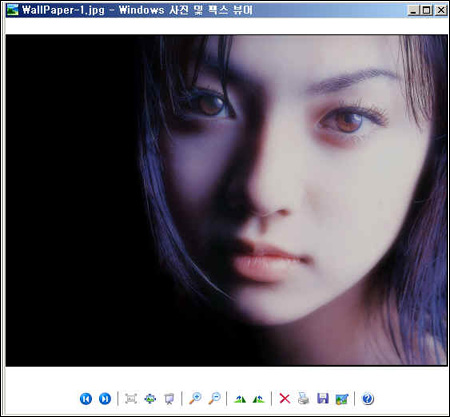Zoom in with the plus magnifier

coord(195,398)
